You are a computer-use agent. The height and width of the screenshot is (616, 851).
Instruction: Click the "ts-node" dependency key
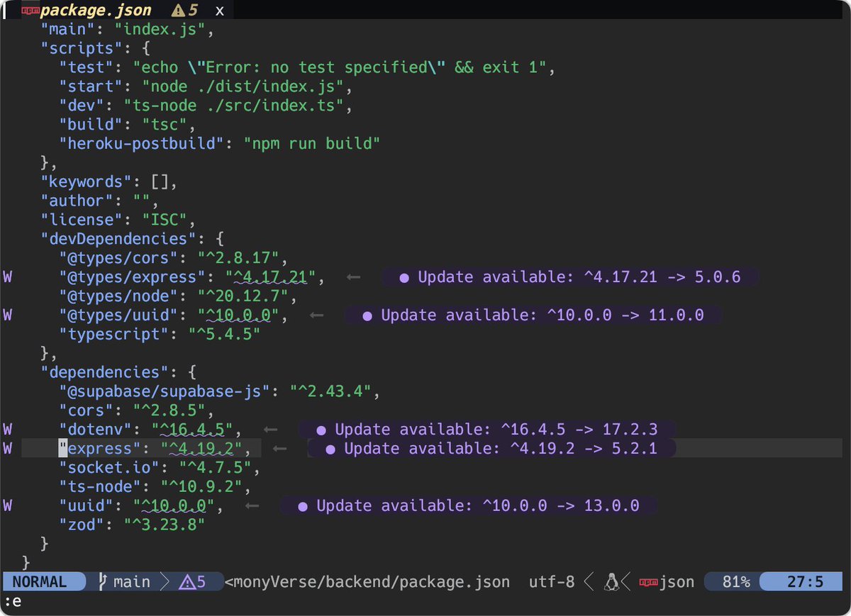click(100, 487)
